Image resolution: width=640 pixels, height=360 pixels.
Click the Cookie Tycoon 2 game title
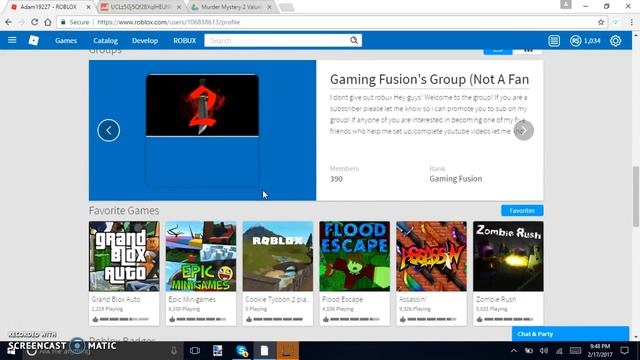pyautogui.click(x=278, y=299)
